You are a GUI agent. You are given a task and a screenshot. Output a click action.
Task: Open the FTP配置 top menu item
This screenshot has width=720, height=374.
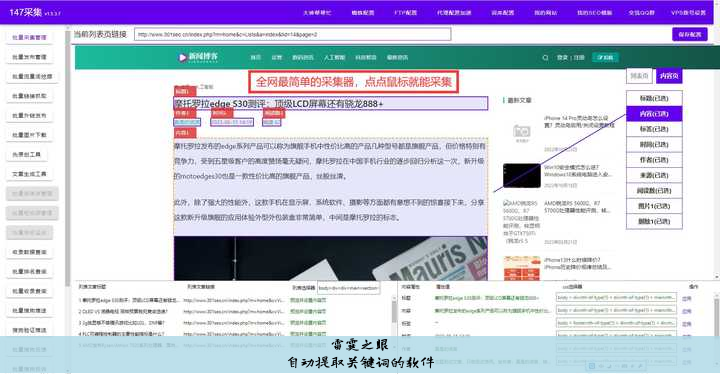(x=405, y=13)
